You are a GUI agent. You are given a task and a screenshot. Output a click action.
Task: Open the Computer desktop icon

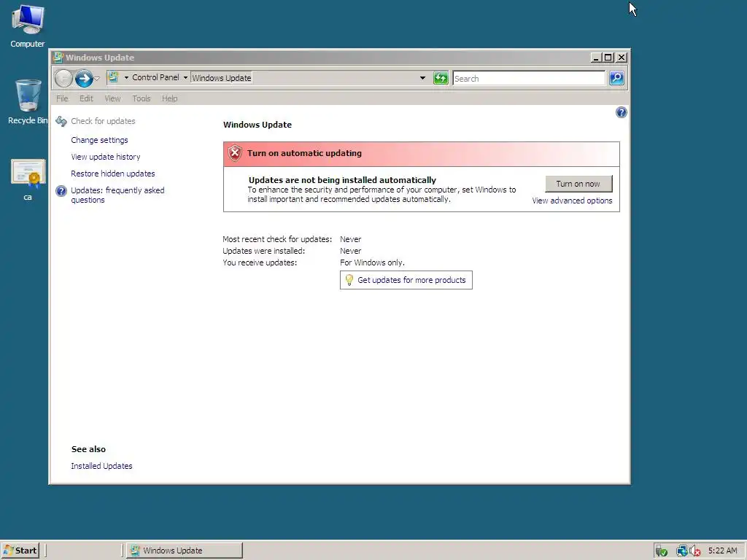click(28, 26)
